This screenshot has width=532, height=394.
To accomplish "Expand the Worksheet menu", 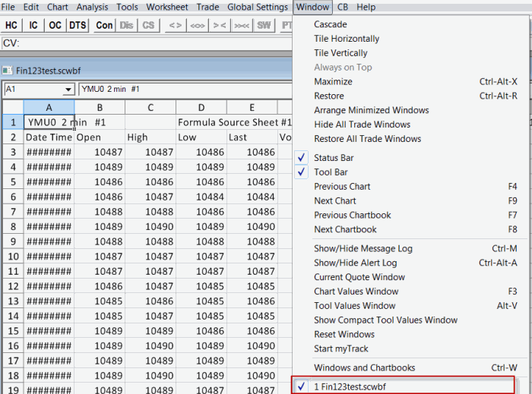I will click(x=167, y=7).
